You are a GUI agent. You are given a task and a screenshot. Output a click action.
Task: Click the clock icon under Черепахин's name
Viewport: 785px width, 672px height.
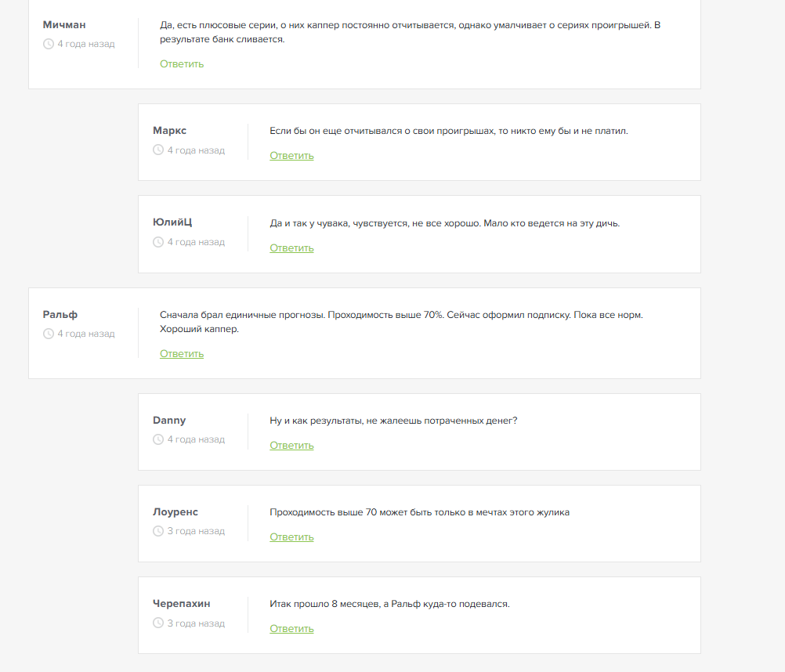click(x=158, y=623)
